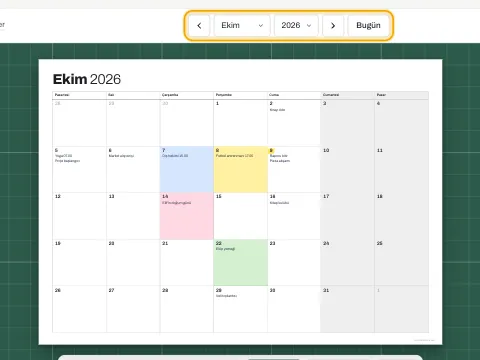Select Saturday the 17th
The image size is (480, 360).
coord(347,216)
